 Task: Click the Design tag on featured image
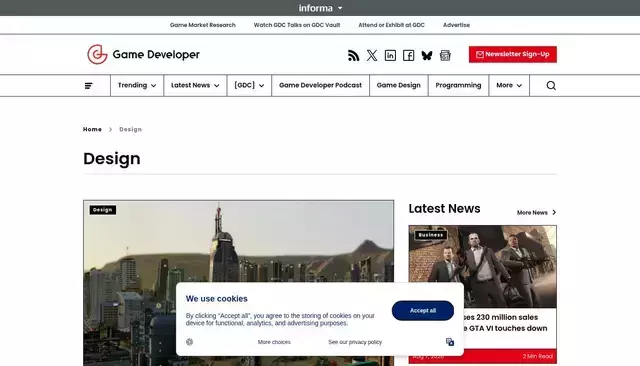pos(102,210)
